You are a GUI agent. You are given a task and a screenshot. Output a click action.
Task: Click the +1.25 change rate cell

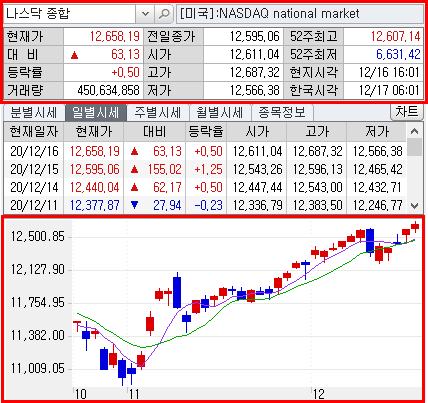click(208, 169)
